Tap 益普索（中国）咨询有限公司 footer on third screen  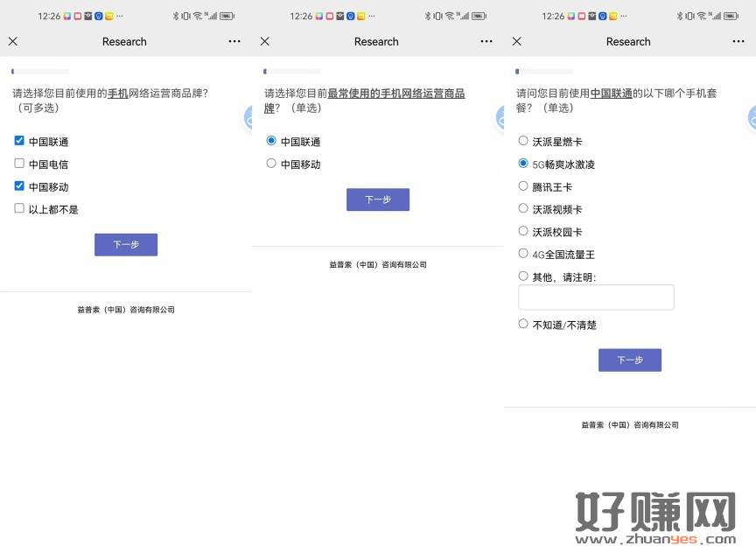pos(630,425)
